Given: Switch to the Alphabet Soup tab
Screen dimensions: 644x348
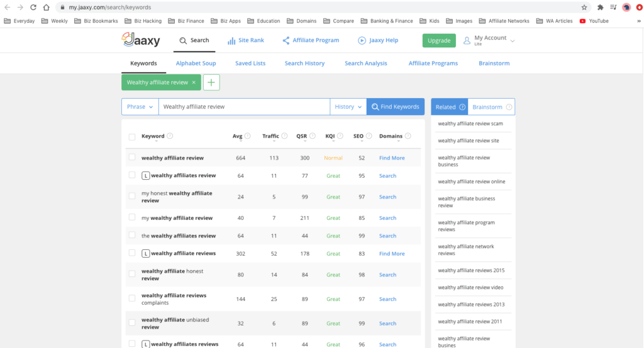Looking at the screenshot, I should pyautogui.click(x=196, y=63).
